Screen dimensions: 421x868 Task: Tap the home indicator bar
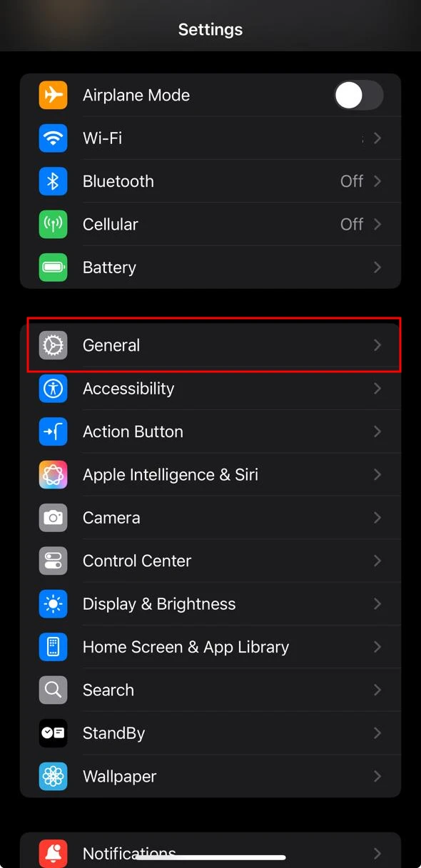coord(210,857)
